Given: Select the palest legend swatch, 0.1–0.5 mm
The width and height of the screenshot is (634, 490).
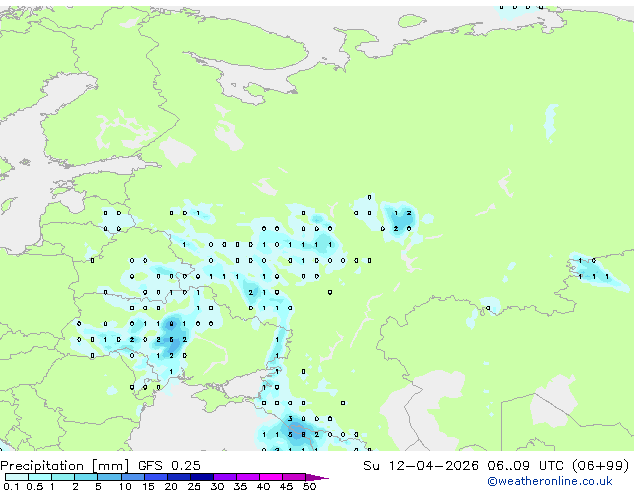Looking at the screenshot, I should click(17, 477).
